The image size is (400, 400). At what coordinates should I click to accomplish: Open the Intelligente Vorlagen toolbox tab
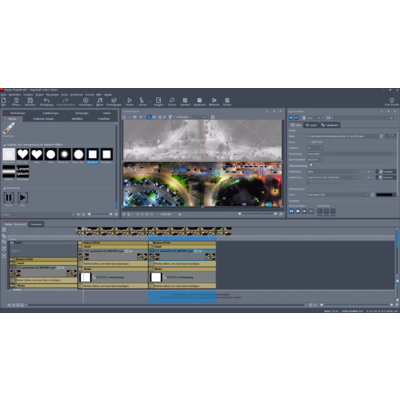[43, 119]
